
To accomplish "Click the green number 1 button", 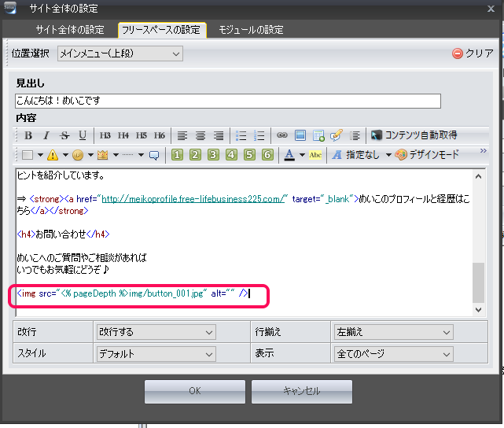I will point(177,155).
